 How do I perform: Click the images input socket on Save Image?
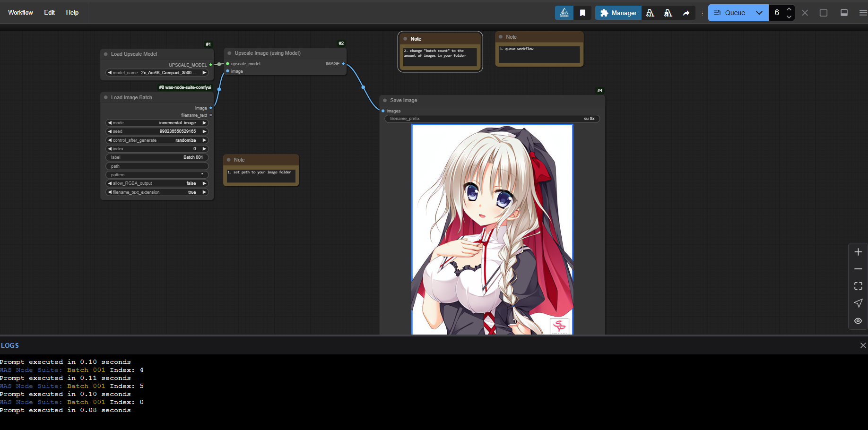pyautogui.click(x=383, y=111)
